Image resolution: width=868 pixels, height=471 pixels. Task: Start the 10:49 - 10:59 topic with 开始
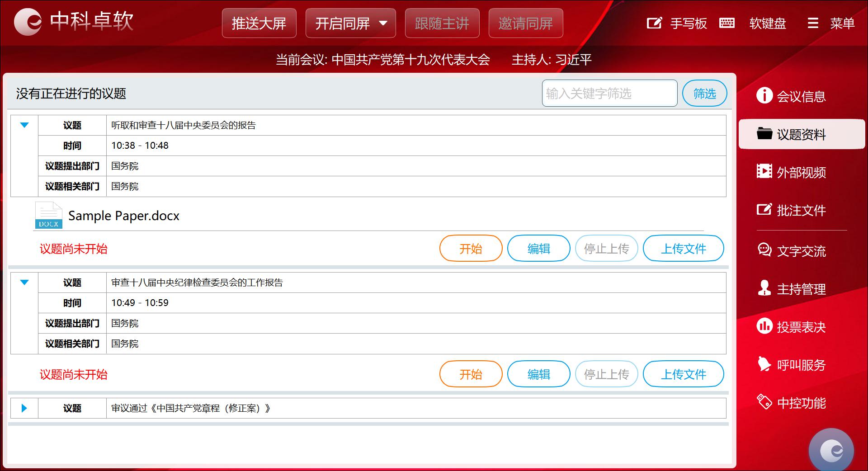tap(471, 374)
